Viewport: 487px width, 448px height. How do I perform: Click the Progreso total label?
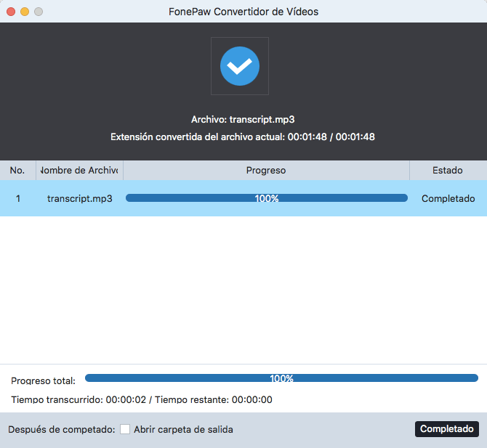coord(43,380)
